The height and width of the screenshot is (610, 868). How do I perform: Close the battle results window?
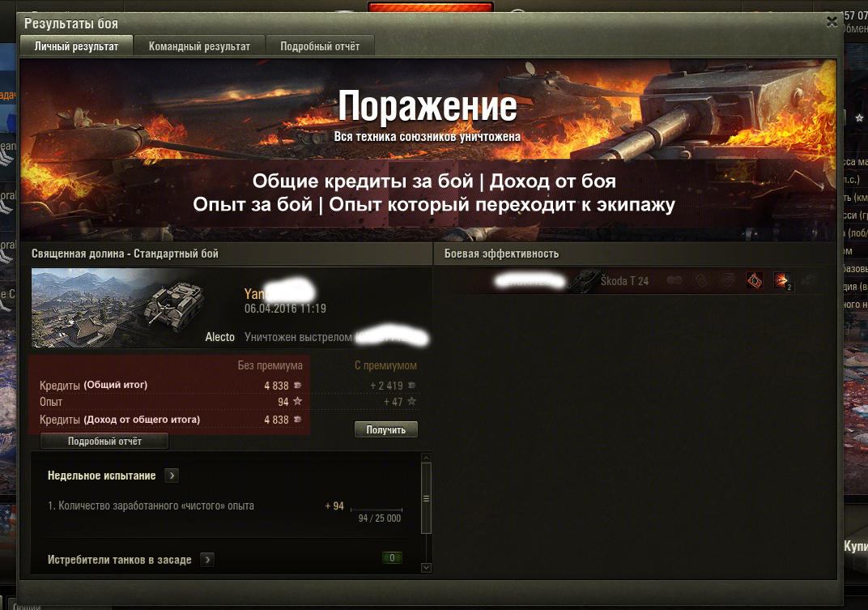[832, 22]
